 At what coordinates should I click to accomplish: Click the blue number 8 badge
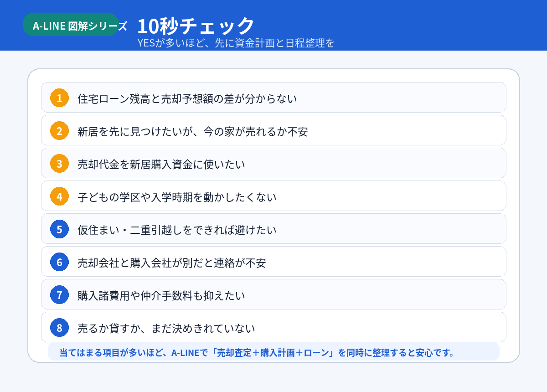coord(59,327)
